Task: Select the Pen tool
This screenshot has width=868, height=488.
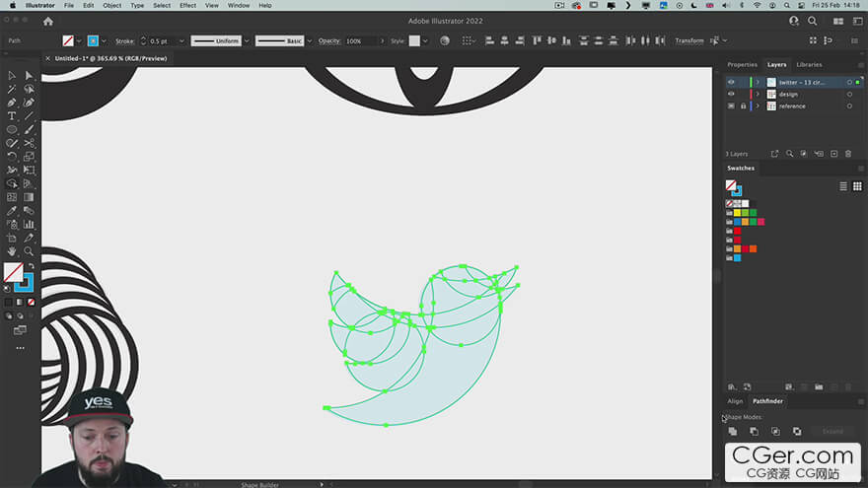Action: pos(12,103)
